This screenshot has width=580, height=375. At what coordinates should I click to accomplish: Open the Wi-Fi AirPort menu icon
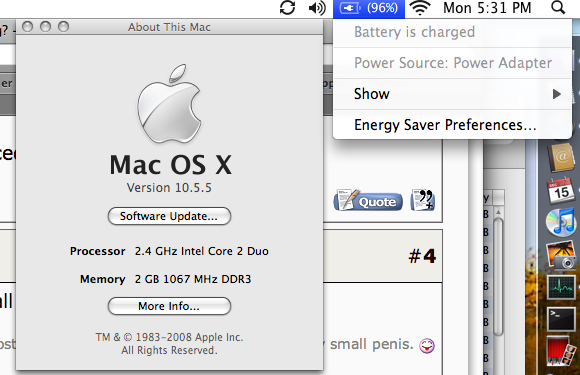click(x=420, y=8)
